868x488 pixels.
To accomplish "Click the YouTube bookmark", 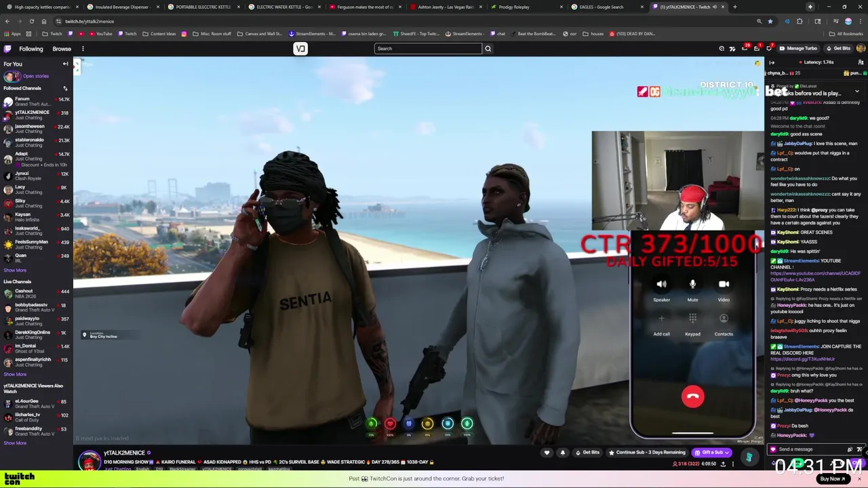I will point(100,33).
